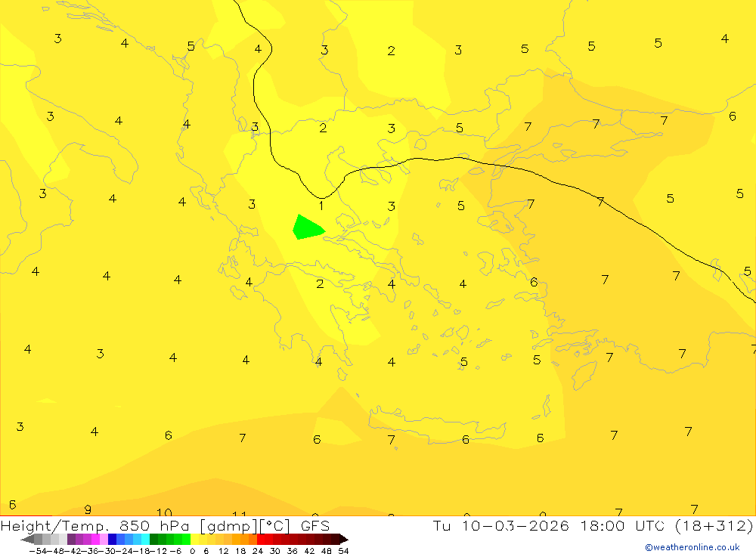
Task: Click the right dark-red arrow of color scale
Action: coord(342,539)
